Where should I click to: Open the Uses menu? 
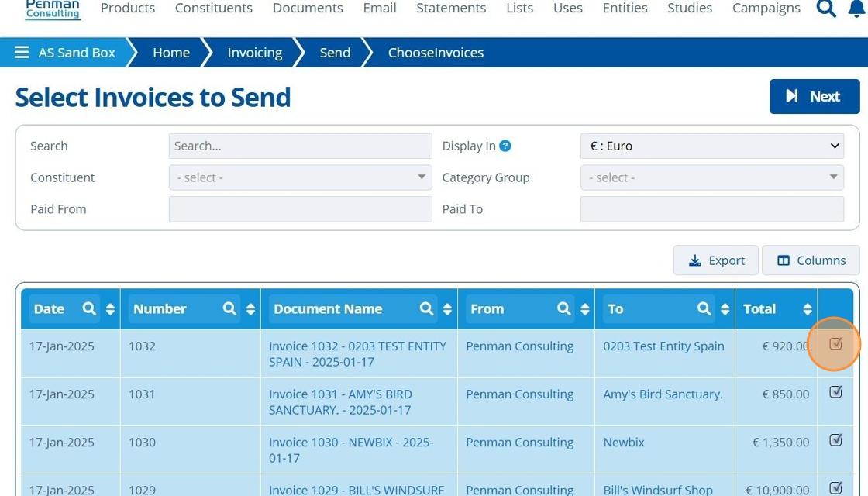pos(568,9)
